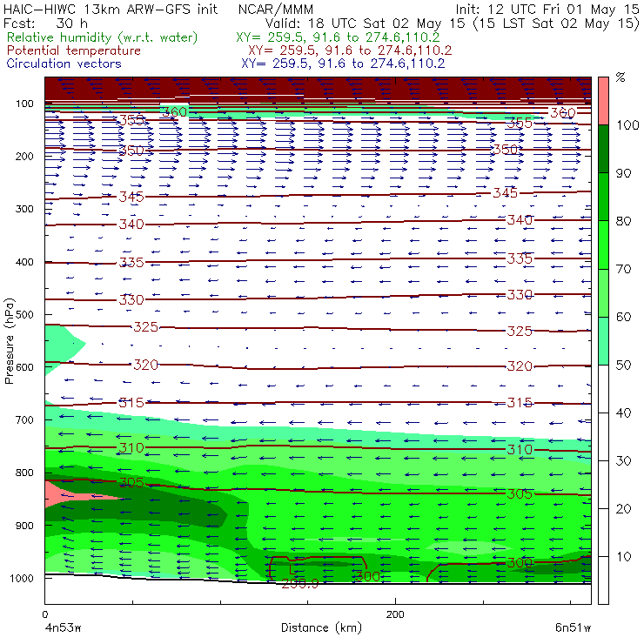Click the "(15 LST Sat 02 May 15)" local time text
Screen dimensions: 644x644
(x=556, y=23)
